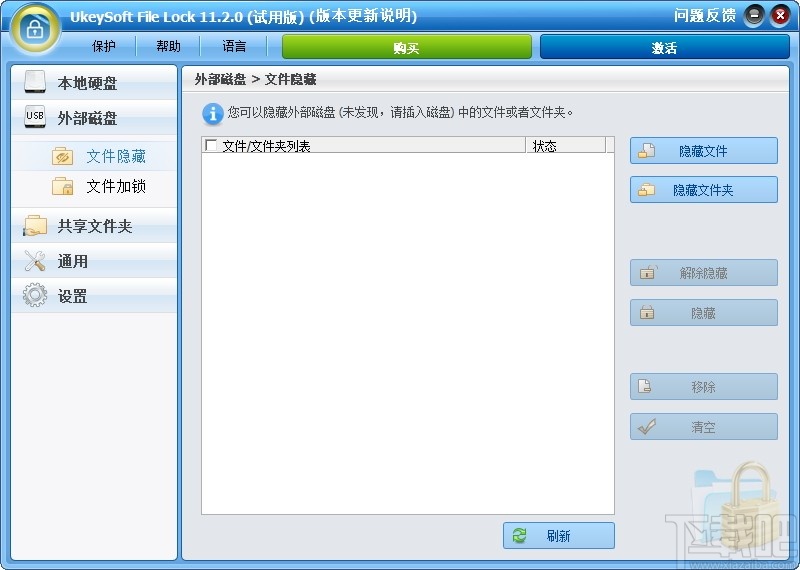This screenshot has width=800, height=570.
Task: Click the hard drive icon beside 本地硬盘
Action: (x=35, y=82)
